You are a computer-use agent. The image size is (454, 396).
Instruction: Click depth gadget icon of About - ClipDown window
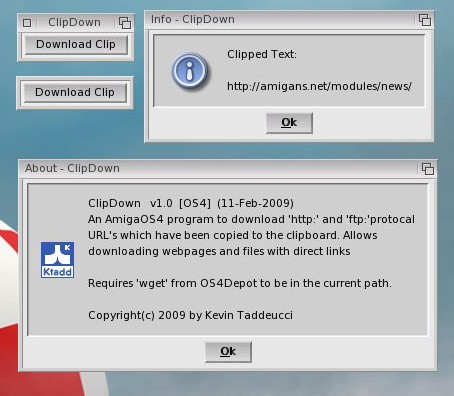point(428,168)
